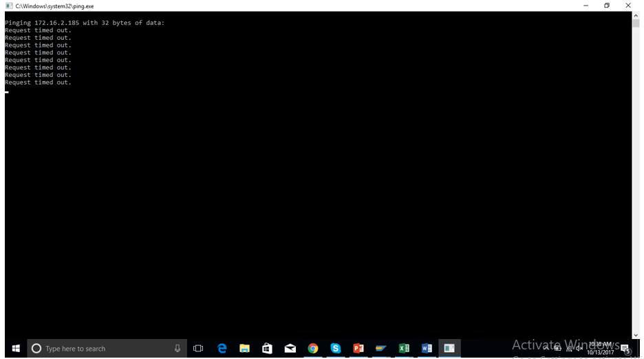Minimize the ping.exe console window

point(586,6)
